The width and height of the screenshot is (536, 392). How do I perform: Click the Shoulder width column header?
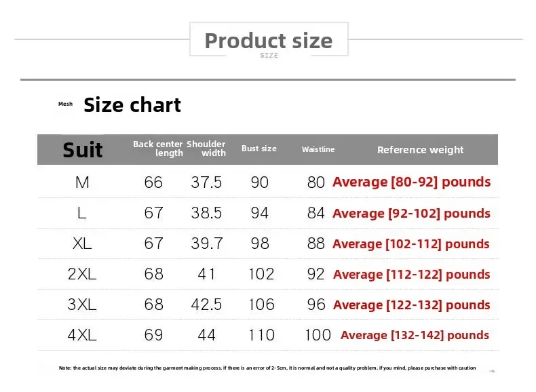coord(206,149)
